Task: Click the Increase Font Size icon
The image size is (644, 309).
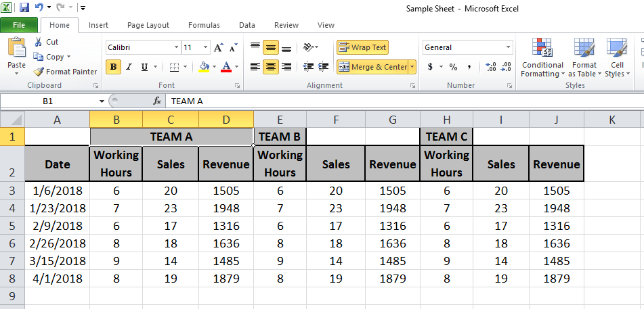Action: pyautogui.click(x=219, y=47)
